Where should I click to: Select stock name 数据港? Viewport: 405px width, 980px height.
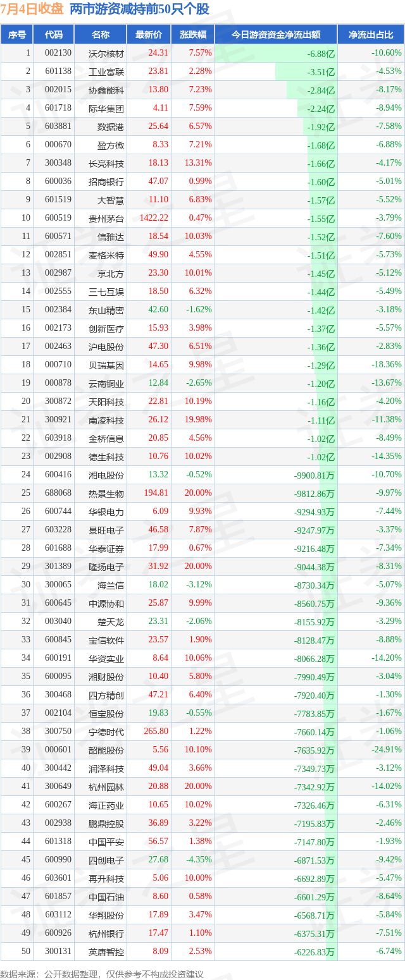(111, 126)
